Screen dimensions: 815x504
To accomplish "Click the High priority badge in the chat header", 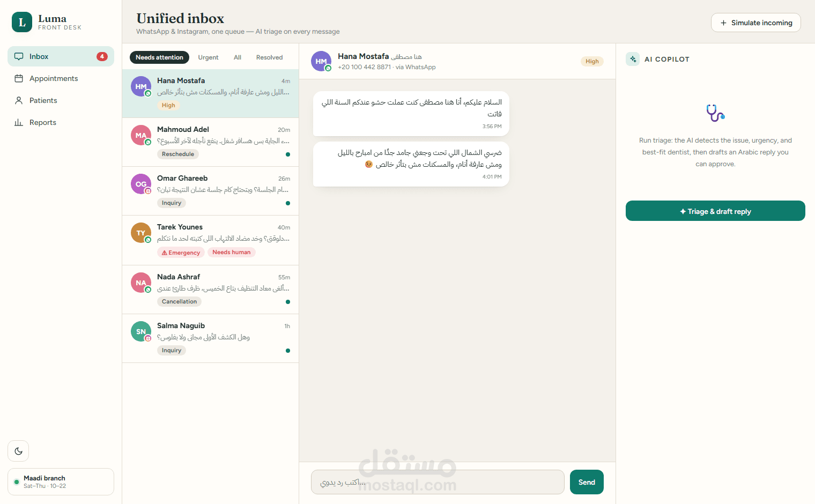I will (x=592, y=61).
